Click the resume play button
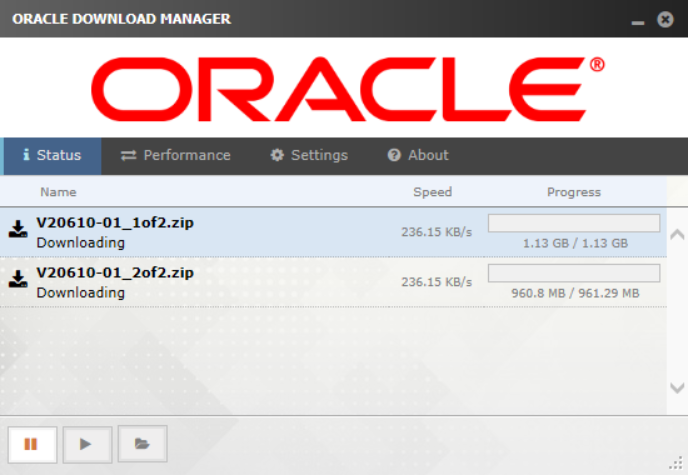 point(87,444)
